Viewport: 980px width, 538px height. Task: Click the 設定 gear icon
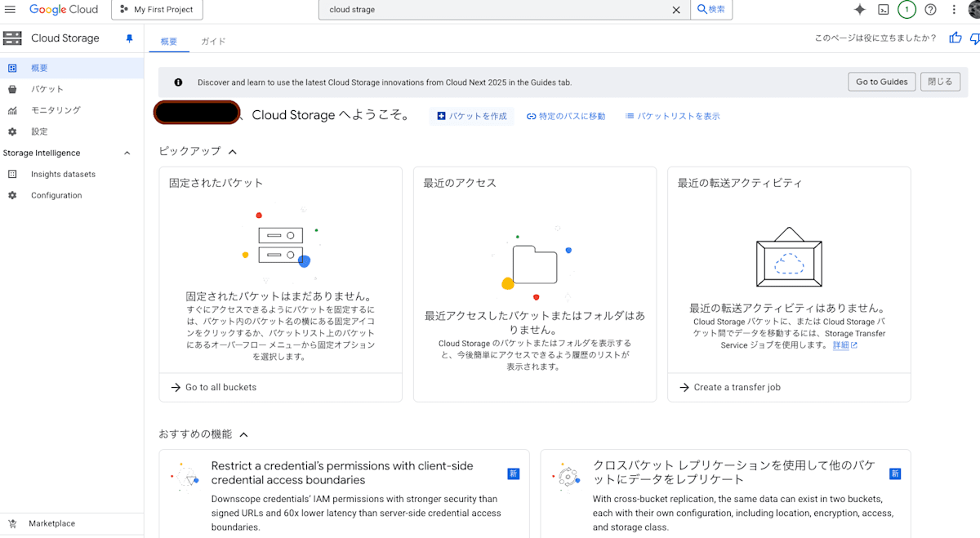[x=12, y=131]
